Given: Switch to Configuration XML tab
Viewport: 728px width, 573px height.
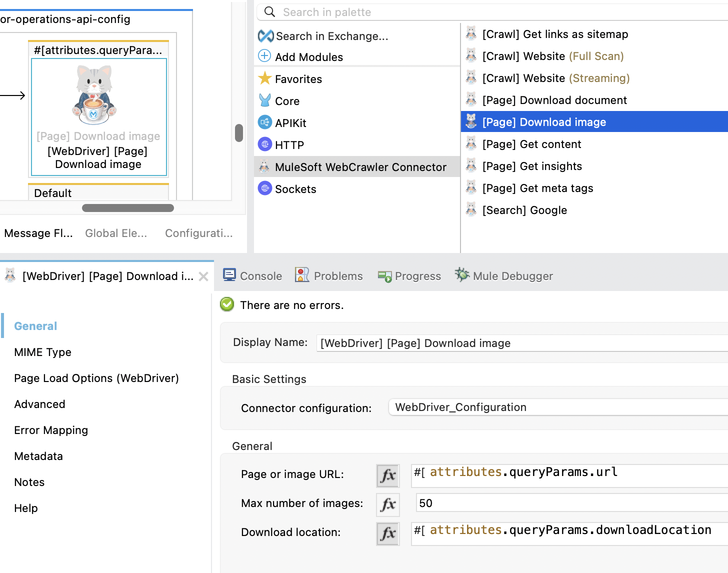Looking at the screenshot, I should (199, 233).
